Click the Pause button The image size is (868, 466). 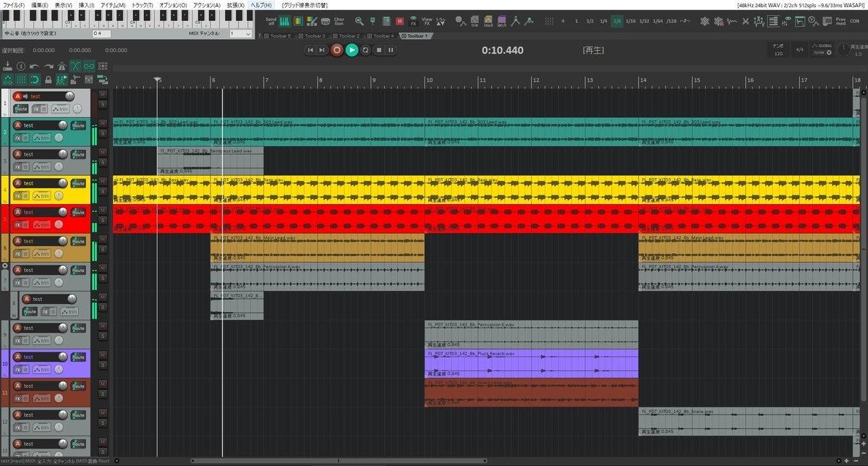point(391,50)
